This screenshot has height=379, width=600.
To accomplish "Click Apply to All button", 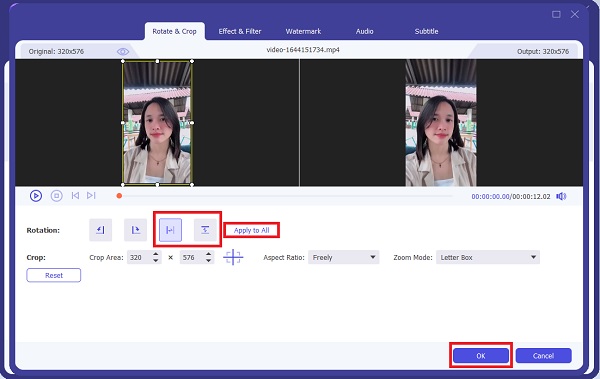I will tap(251, 230).
